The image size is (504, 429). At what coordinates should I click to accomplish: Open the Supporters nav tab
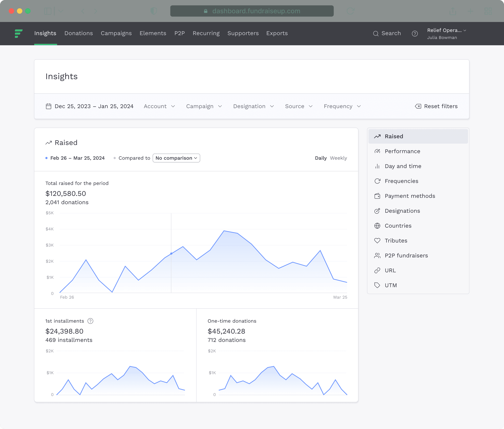[x=243, y=33]
